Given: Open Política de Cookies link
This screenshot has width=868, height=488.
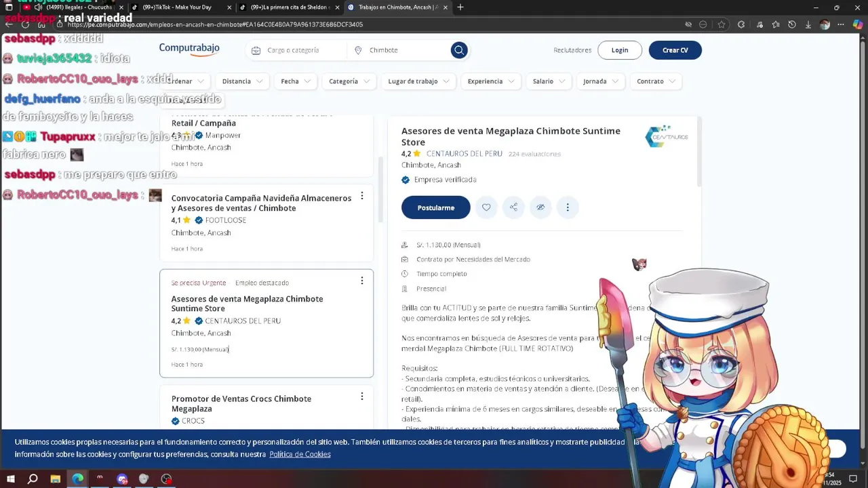Looking at the screenshot, I should coord(300,454).
